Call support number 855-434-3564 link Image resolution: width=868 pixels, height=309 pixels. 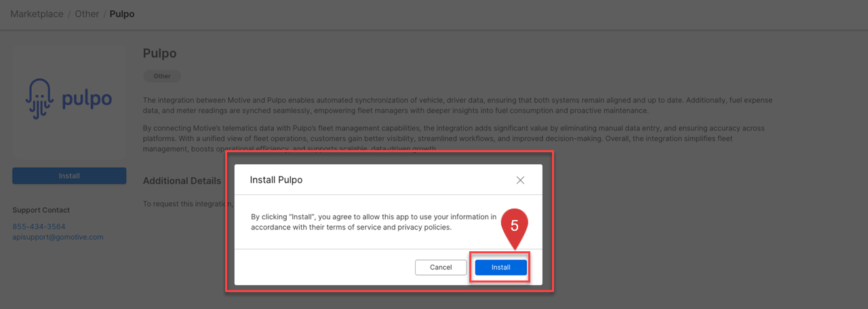click(39, 226)
